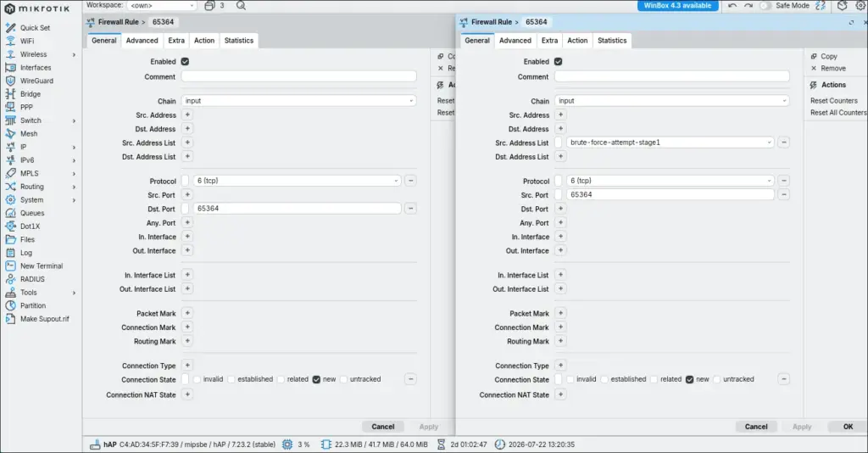Viewport: 868px width, 453px height.
Task: Toggle Enabled checkbox in right rule window
Action: tap(558, 61)
